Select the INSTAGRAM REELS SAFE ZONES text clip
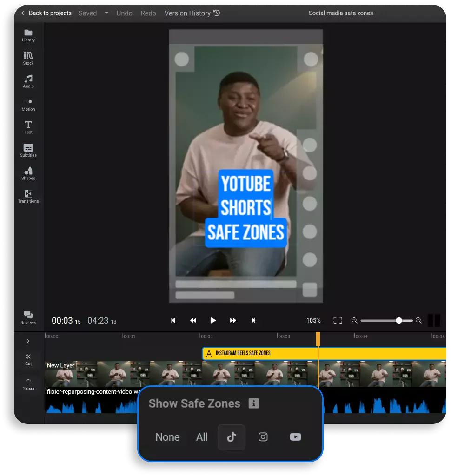The image size is (451, 476). click(x=324, y=353)
